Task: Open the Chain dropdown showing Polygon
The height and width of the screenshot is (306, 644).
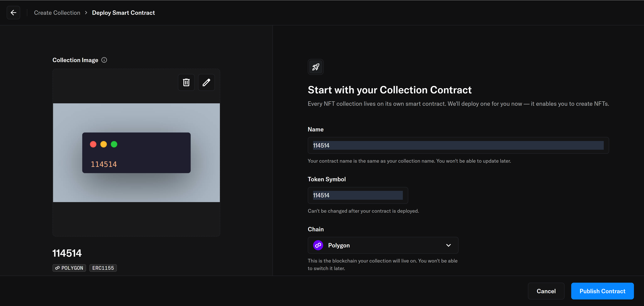Action: point(383,245)
